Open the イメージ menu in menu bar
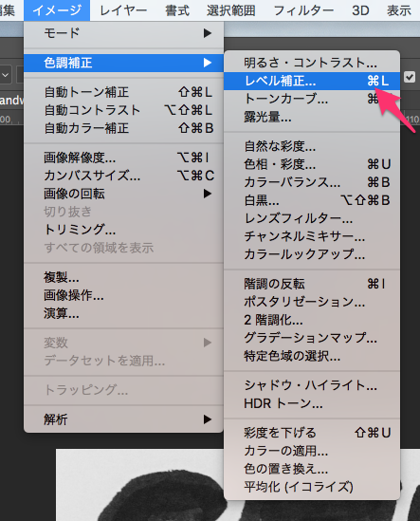The width and height of the screenshot is (420, 521). tap(57, 10)
